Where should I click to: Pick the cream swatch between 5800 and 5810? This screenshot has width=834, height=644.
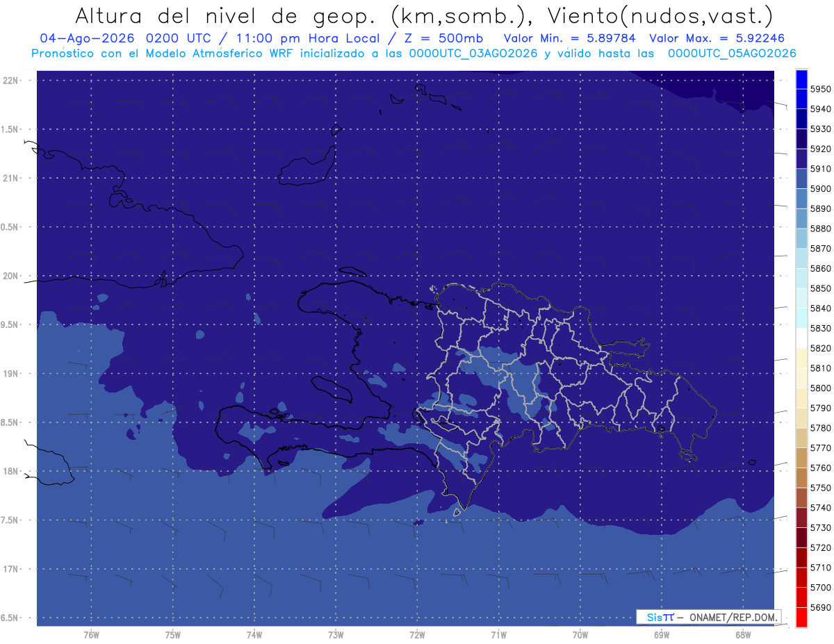pos(801,378)
